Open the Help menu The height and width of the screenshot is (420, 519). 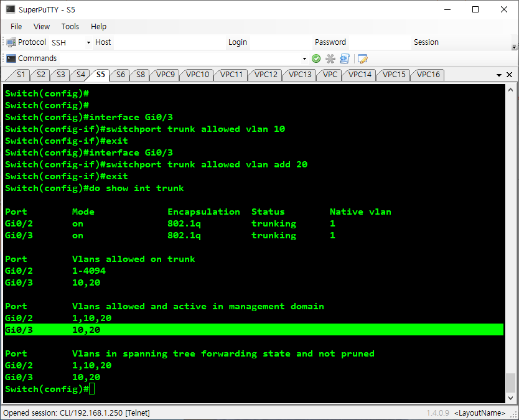click(x=99, y=27)
